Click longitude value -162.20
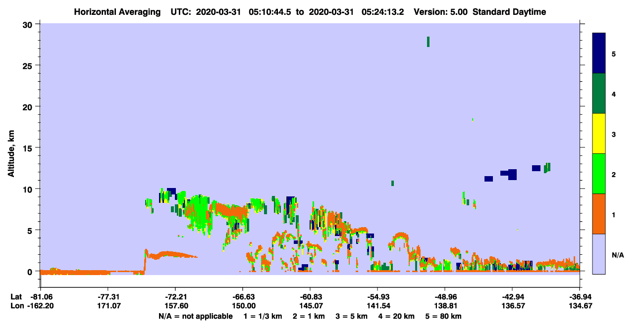 (x=40, y=306)
